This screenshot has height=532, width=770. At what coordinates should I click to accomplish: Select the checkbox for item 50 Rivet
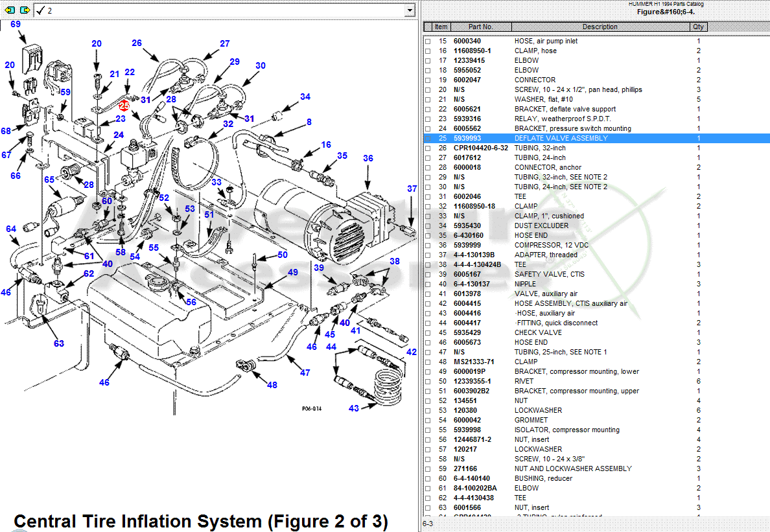pos(428,382)
